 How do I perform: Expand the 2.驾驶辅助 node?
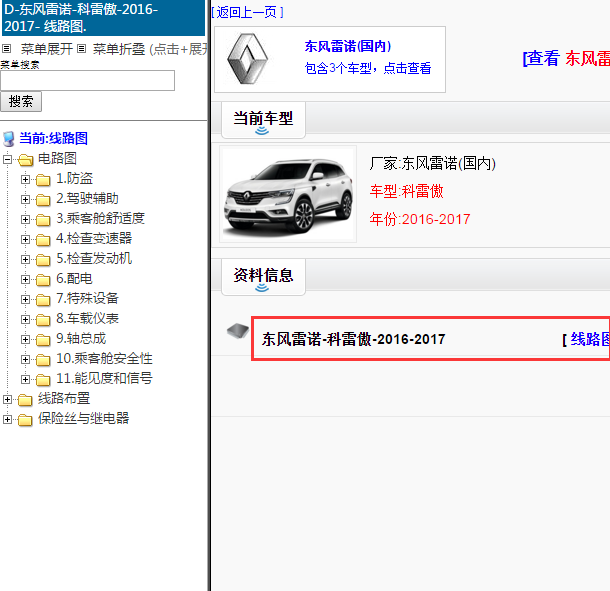(25, 199)
